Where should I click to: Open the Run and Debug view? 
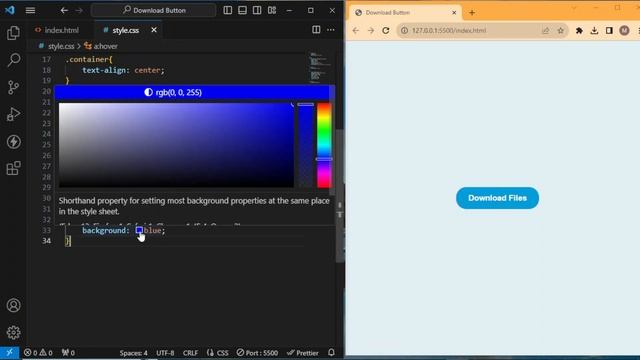(13, 114)
